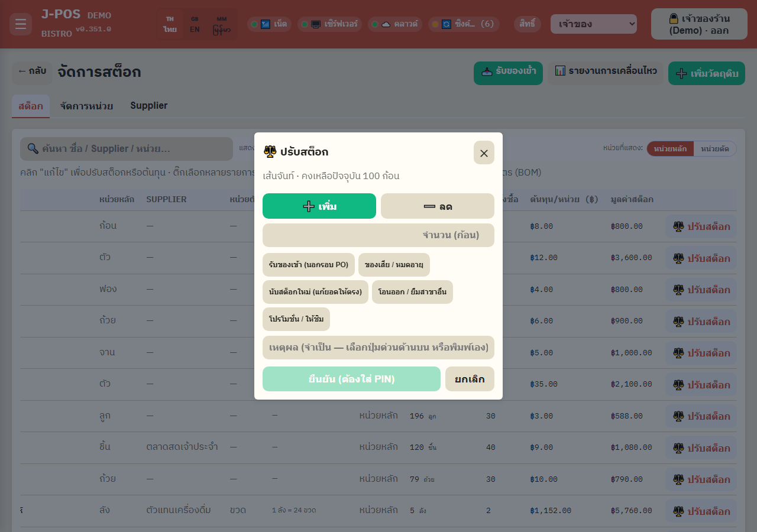Screen dimensions: 757x532
Task: Choose reason นับสต็อกใหม่ (แก้ยอดให้ตรง)
Action: pyautogui.click(x=315, y=292)
